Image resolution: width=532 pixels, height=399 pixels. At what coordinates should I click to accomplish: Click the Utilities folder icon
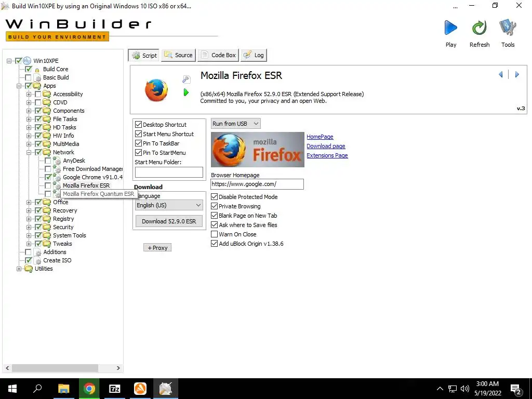[x=29, y=269]
